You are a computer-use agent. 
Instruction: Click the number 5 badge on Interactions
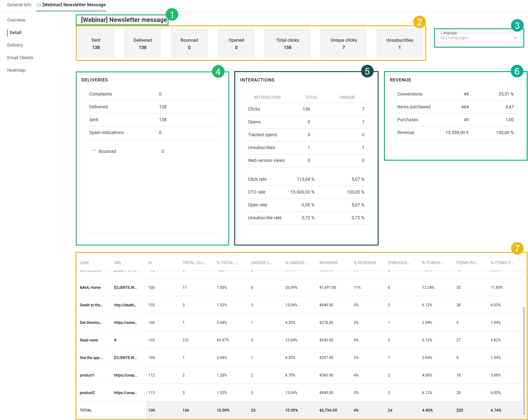pyautogui.click(x=367, y=71)
